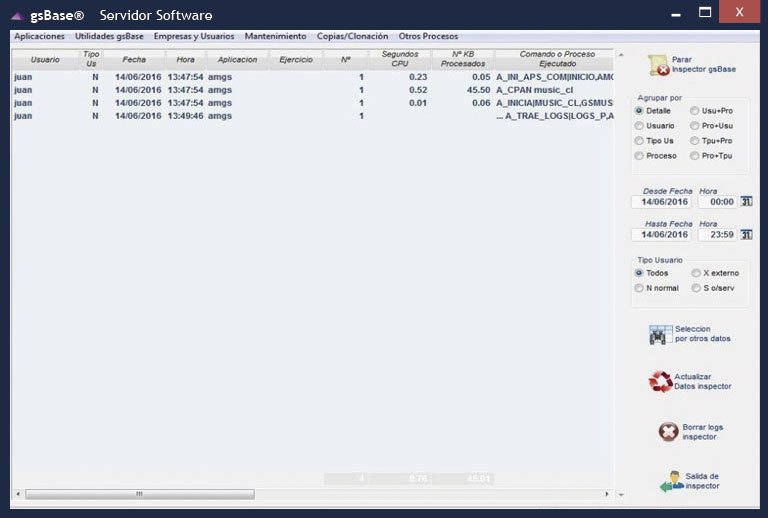This screenshot has height=518, width=768.
Task: Select Todos user type
Action: [x=639, y=273]
